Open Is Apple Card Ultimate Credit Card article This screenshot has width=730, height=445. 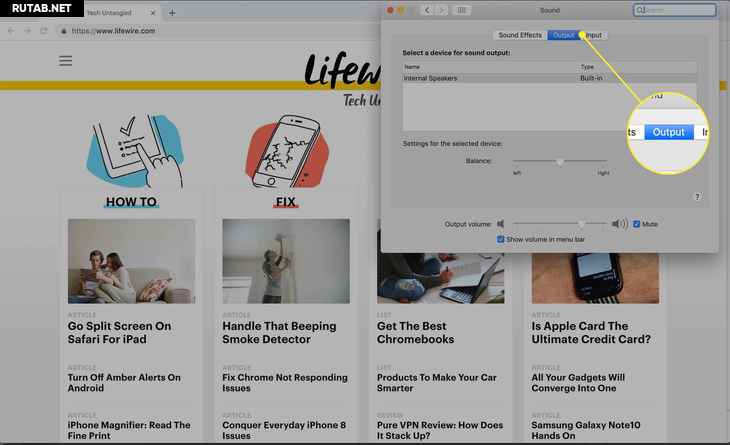591,333
